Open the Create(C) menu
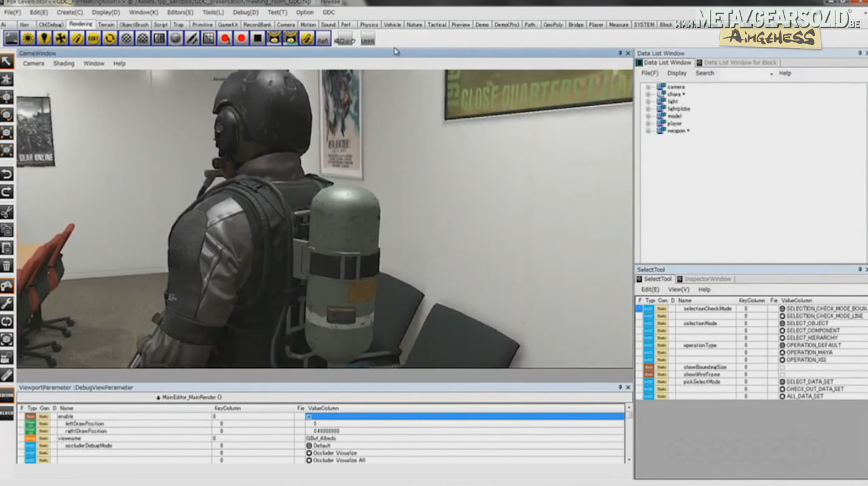This screenshot has height=486, width=868. point(70,12)
